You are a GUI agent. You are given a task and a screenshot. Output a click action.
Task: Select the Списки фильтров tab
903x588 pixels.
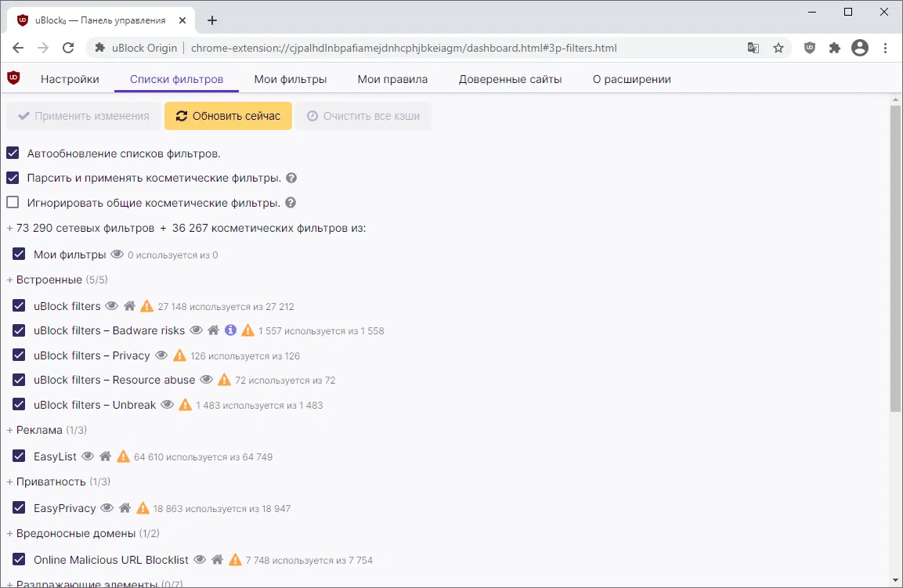coord(176,80)
